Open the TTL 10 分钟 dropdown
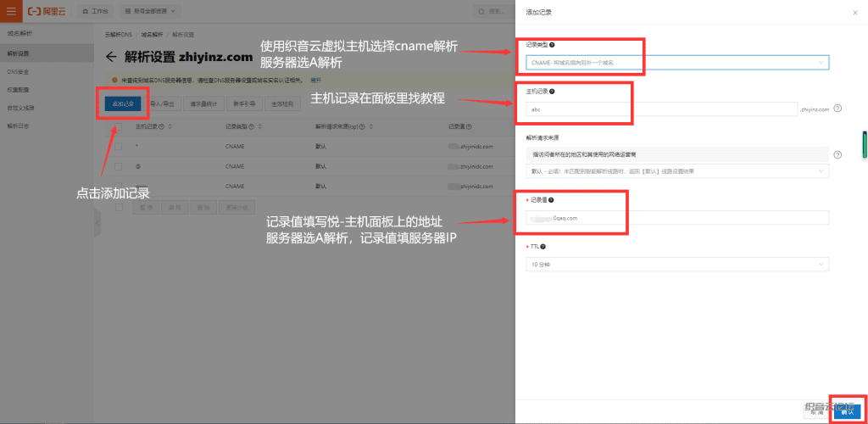 click(677, 265)
